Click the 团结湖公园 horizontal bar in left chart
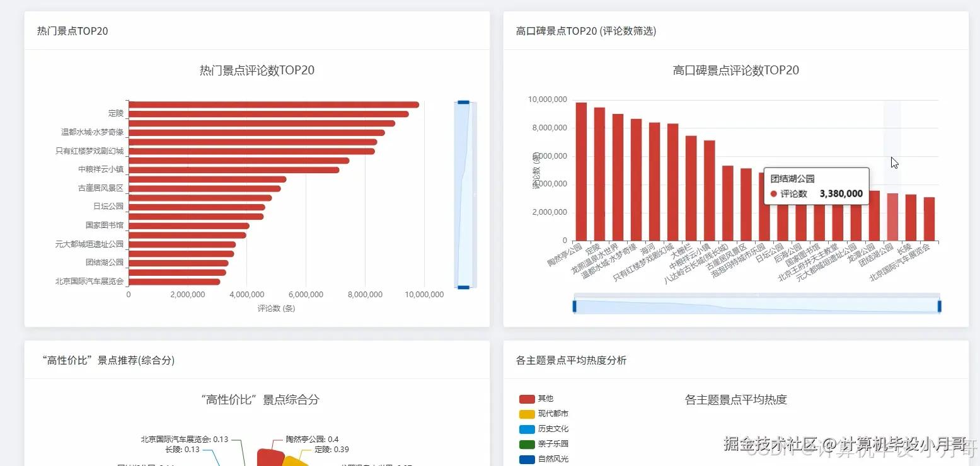Image resolution: width=980 pixels, height=466 pixels. tap(178, 263)
